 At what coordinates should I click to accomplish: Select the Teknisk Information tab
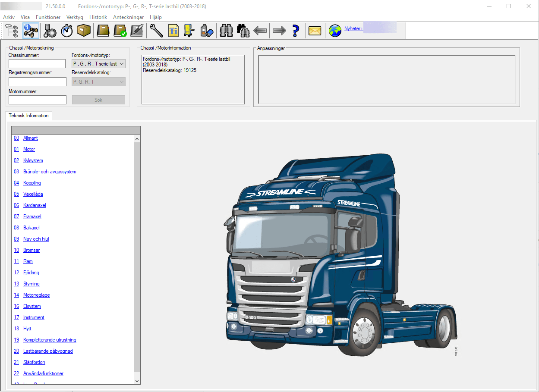(28, 116)
